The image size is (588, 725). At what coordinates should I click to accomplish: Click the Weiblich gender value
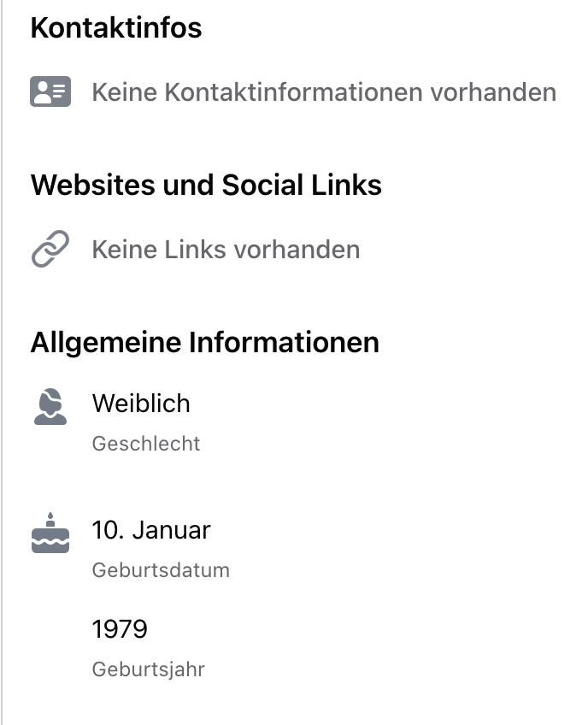tap(141, 404)
